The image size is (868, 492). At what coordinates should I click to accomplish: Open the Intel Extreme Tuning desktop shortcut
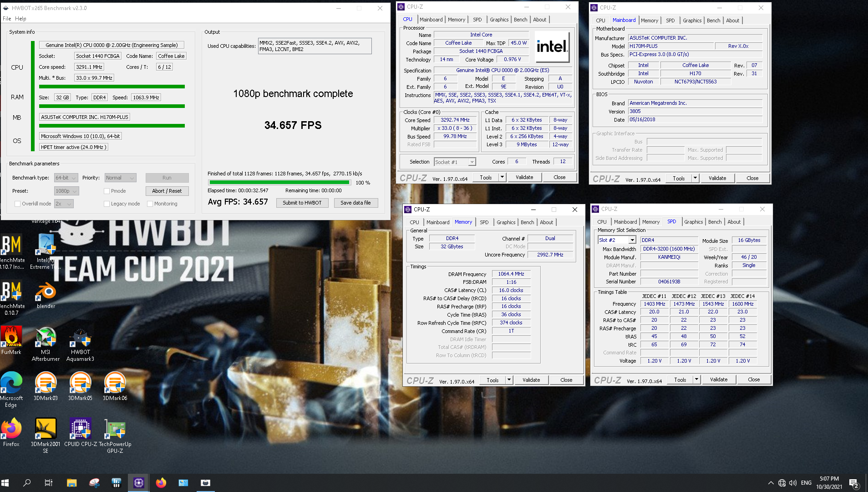[46, 251]
